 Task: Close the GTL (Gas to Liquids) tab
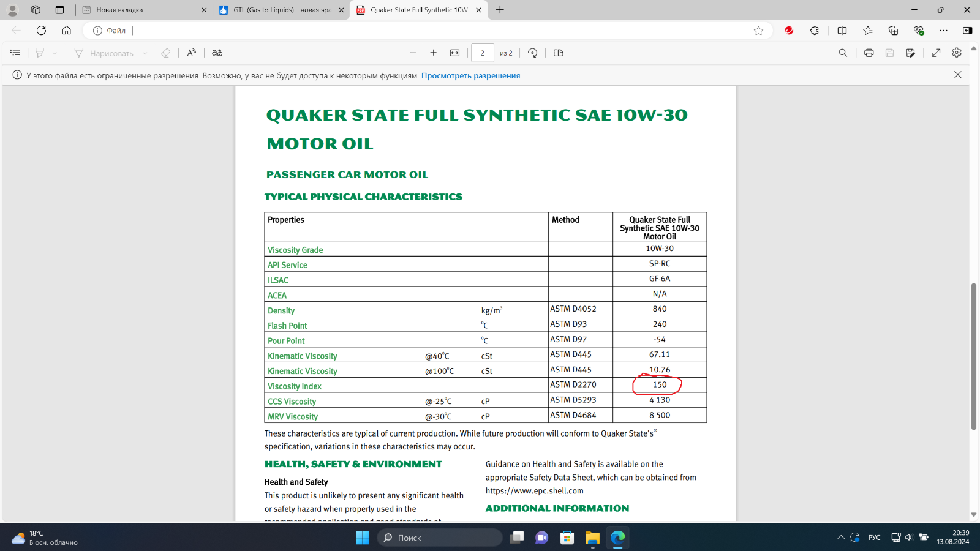341,10
